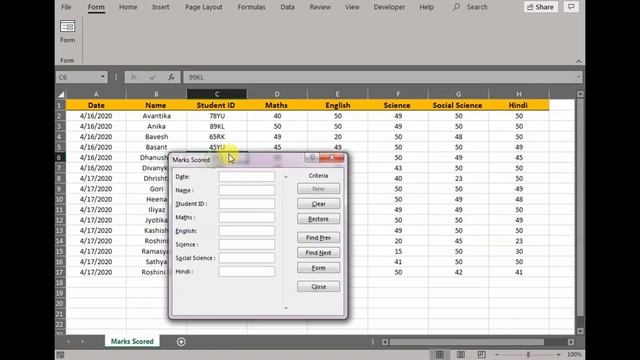640x360 pixels.
Task: Switch to the Review tab
Action: pyautogui.click(x=320, y=7)
